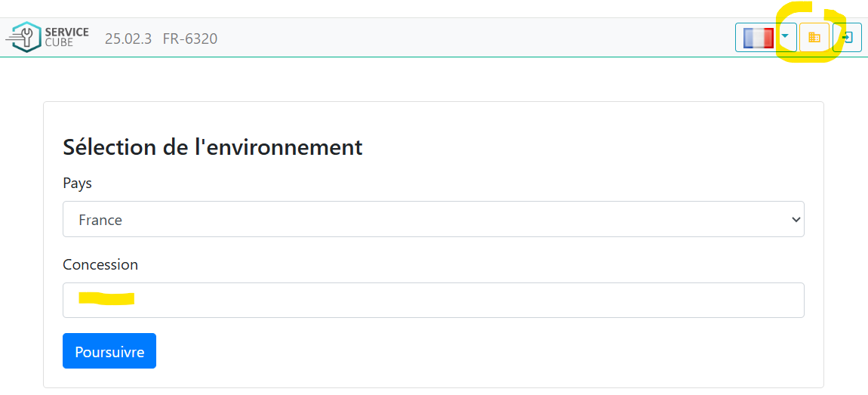Click the Sélection de l'environnement heading

[x=213, y=147]
